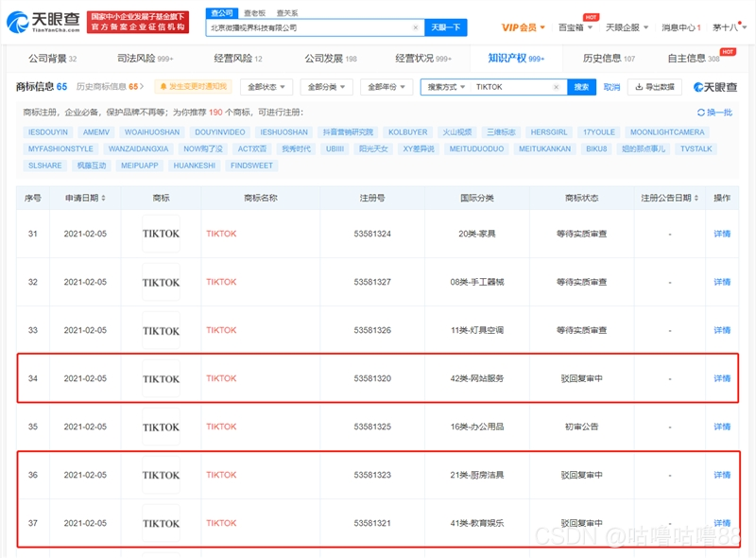Open details for row 36 trademark

click(x=722, y=475)
